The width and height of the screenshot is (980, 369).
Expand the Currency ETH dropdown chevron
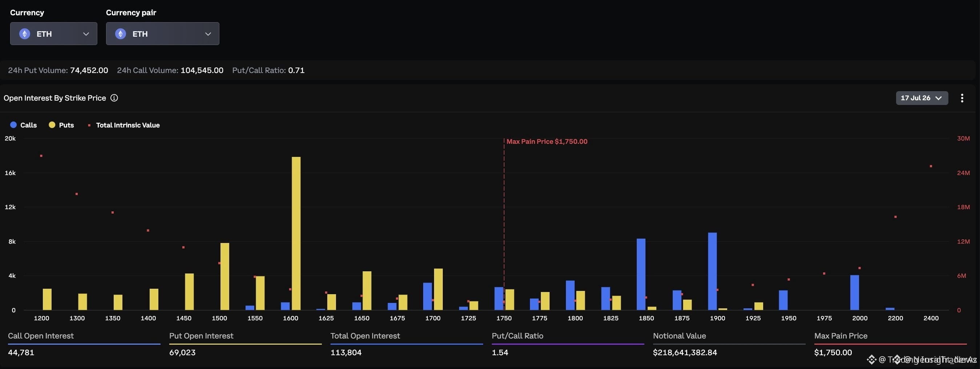click(86, 34)
